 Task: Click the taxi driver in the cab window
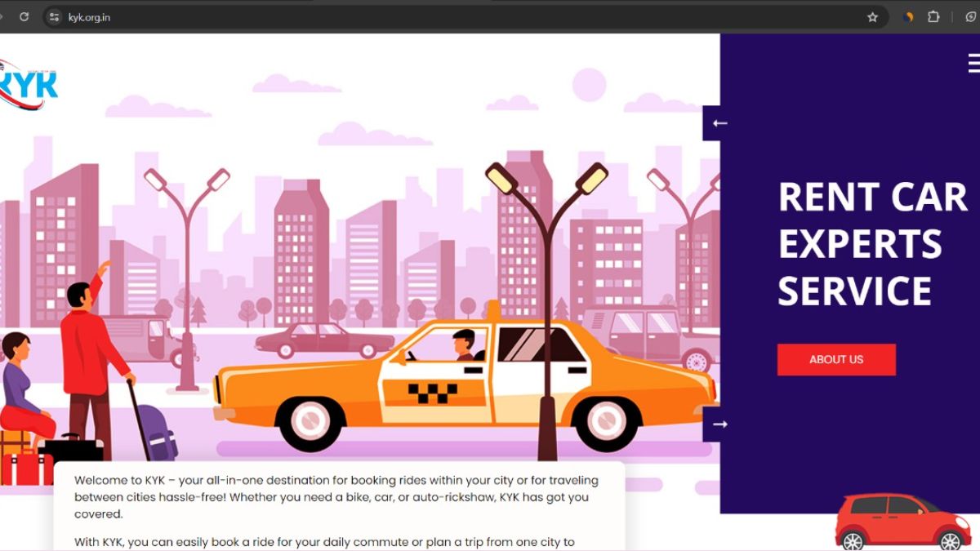(464, 344)
